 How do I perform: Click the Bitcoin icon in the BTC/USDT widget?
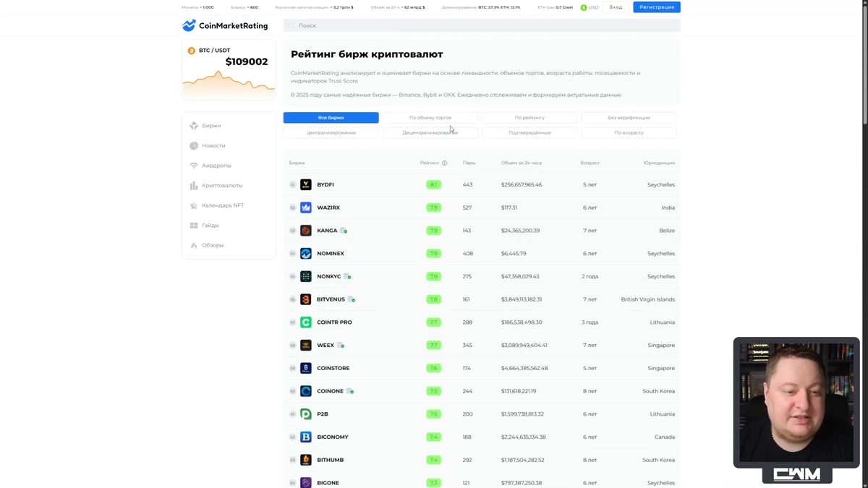coord(192,51)
